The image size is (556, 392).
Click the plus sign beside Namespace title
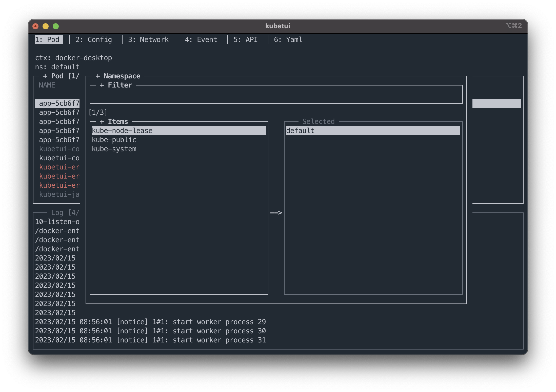pyautogui.click(x=98, y=76)
